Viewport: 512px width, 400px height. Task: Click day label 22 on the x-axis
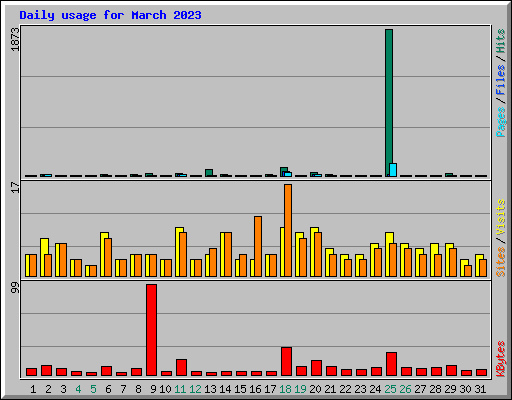tap(345, 389)
